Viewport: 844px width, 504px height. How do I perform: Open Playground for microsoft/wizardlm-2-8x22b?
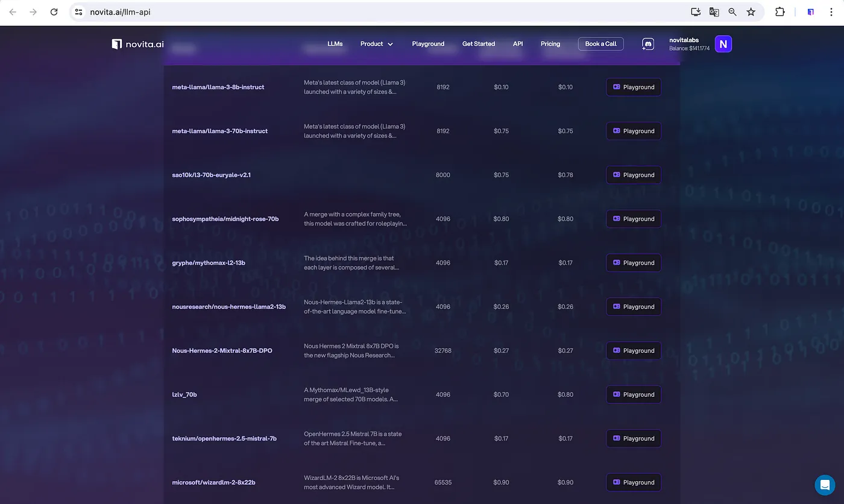(x=634, y=483)
